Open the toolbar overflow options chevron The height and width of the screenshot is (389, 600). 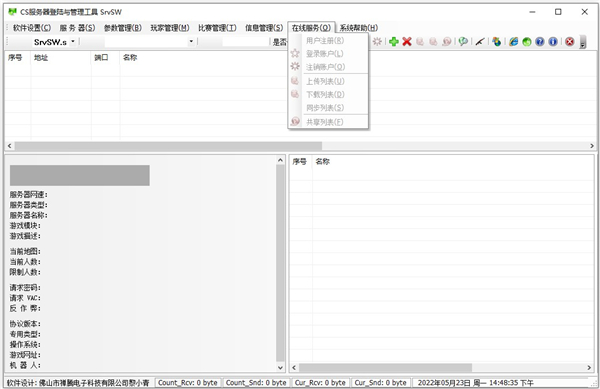click(583, 42)
